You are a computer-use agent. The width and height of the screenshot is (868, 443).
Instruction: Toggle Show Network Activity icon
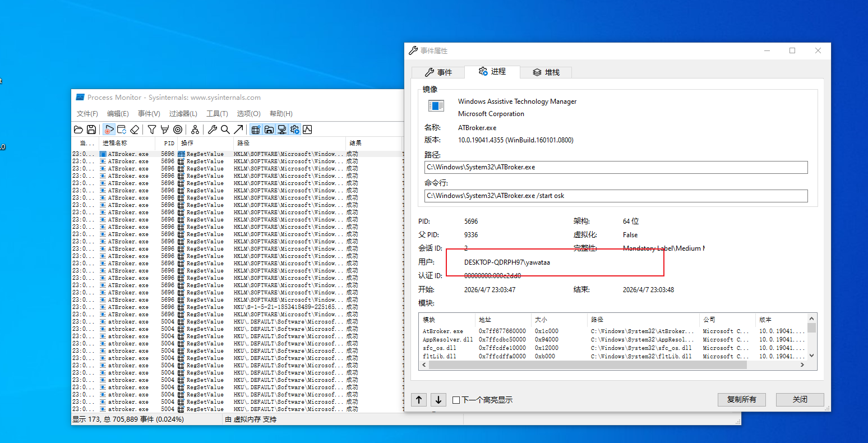coord(282,130)
